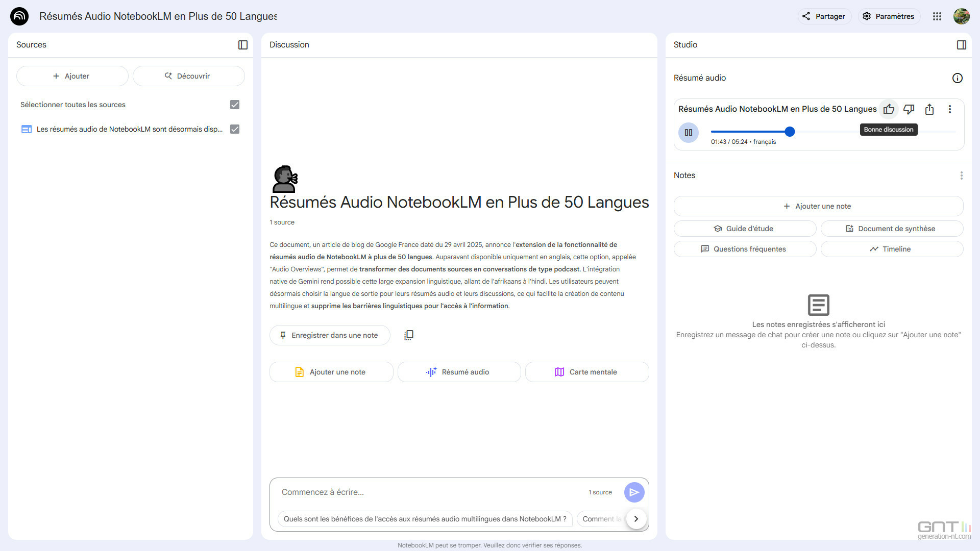Dislike the audio overview with thumbs down
The width and height of the screenshot is (980, 551).
(909, 109)
